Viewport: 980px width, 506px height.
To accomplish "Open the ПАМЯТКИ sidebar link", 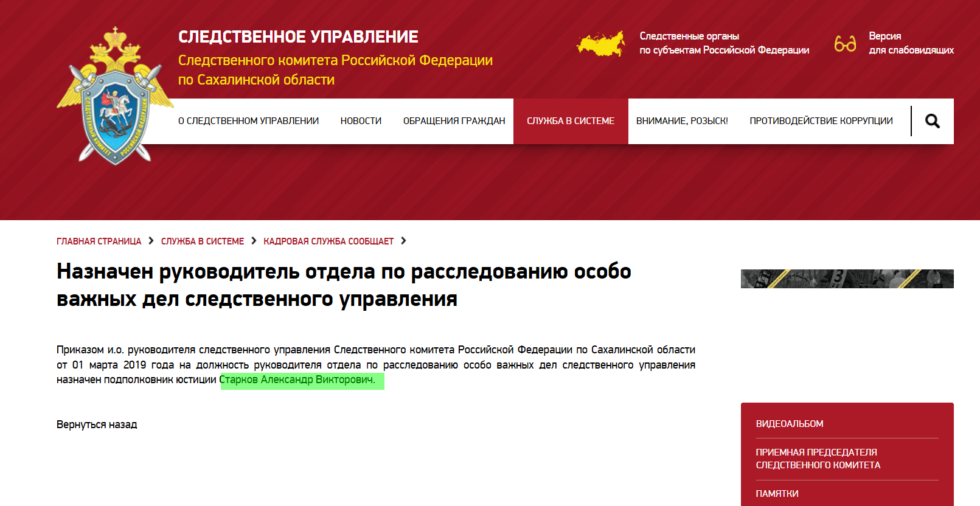I will tap(777, 494).
